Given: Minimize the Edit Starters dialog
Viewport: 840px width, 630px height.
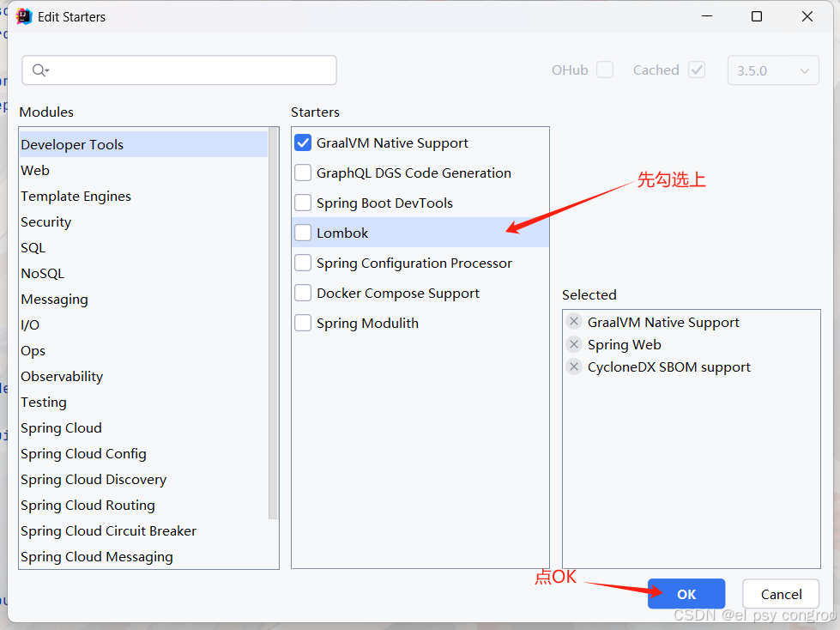Looking at the screenshot, I should click(x=707, y=16).
